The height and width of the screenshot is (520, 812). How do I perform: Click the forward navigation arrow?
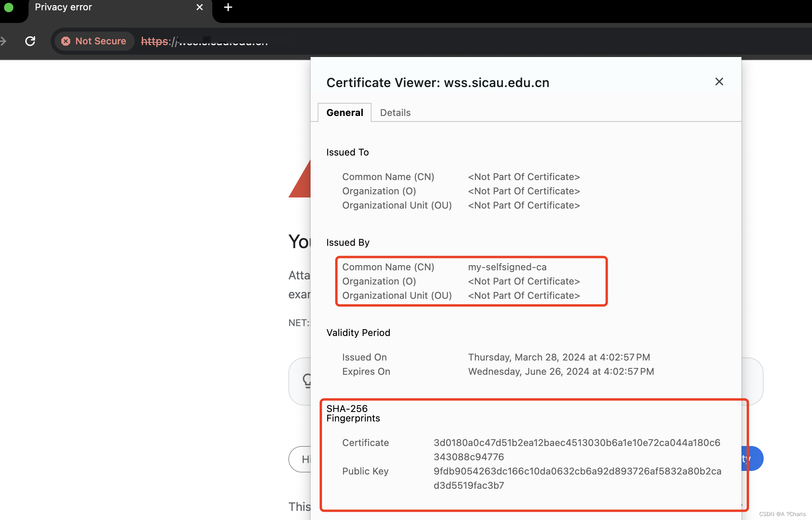3,41
